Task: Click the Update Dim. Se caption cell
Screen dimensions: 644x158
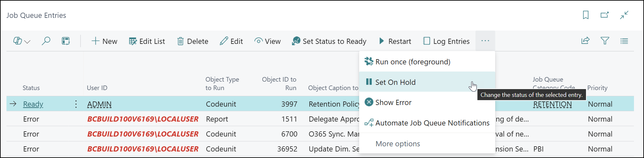Action: point(334,149)
